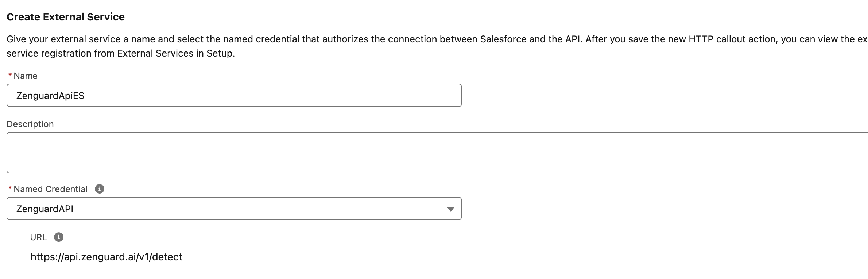Click inside the Description text area
The height and width of the screenshot is (279, 868).
(x=437, y=153)
